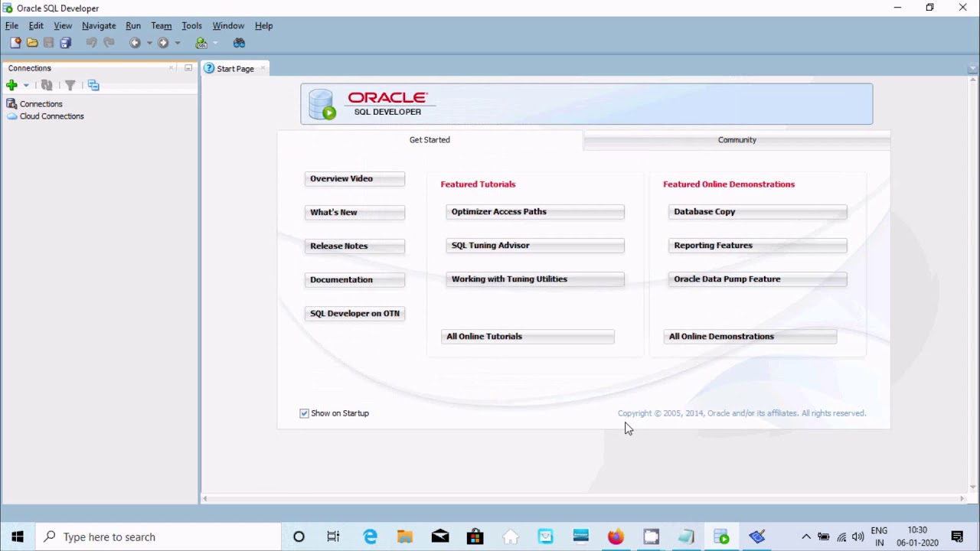Open File Explorer from the taskbar
The height and width of the screenshot is (551, 980).
click(405, 536)
